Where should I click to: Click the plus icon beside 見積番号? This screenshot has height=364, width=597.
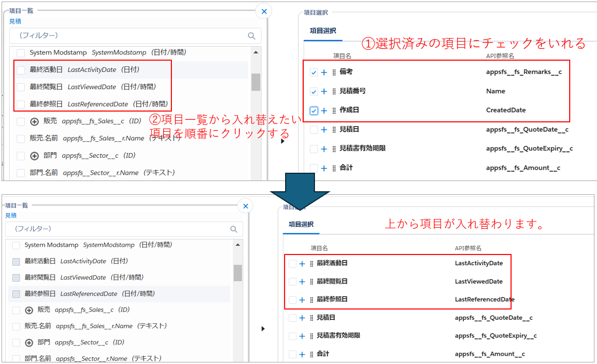pyautogui.click(x=324, y=92)
